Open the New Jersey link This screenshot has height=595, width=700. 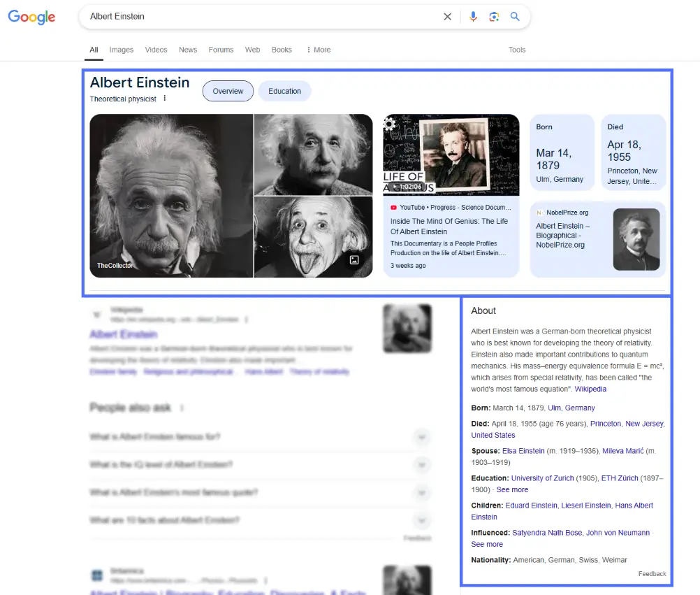(x=644, y=424)
